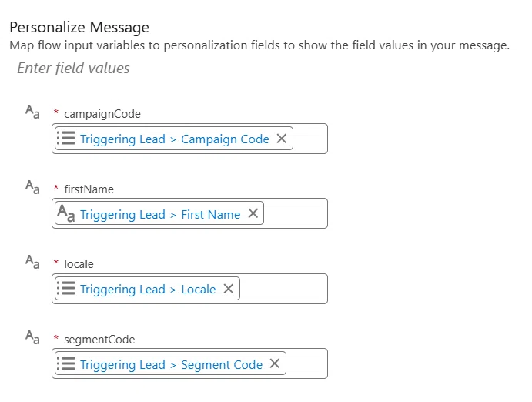The image size is (532, 402).
Task: Select the Triggering Lead > Campaign Code pill
Action: (174, 139)
